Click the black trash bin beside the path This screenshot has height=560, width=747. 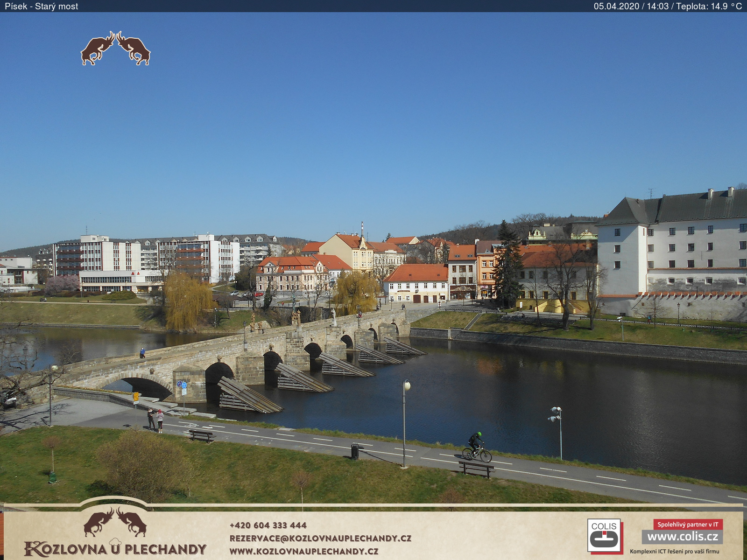[x=354, y=451]
